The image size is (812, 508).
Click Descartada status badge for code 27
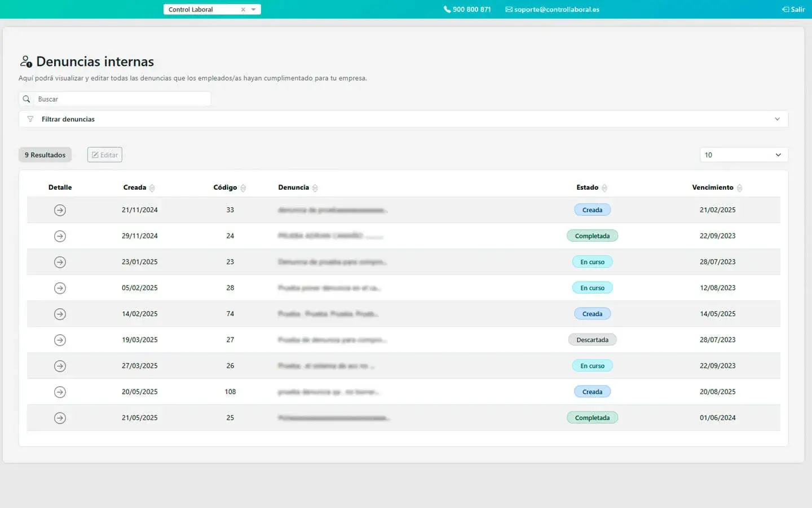pos(592,340)
